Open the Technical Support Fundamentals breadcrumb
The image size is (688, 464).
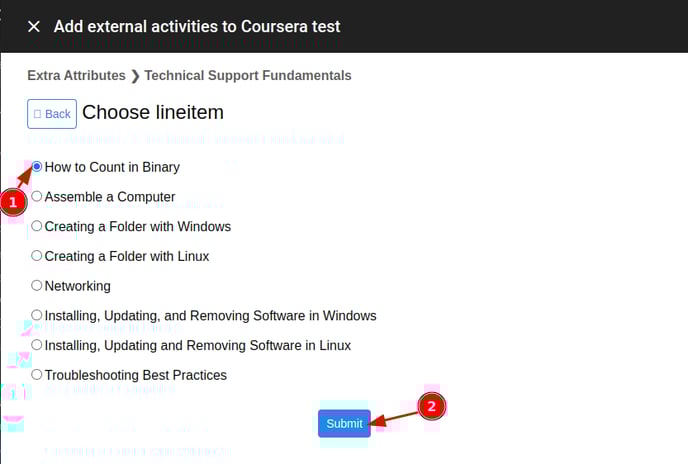click(x=248, y=75)
